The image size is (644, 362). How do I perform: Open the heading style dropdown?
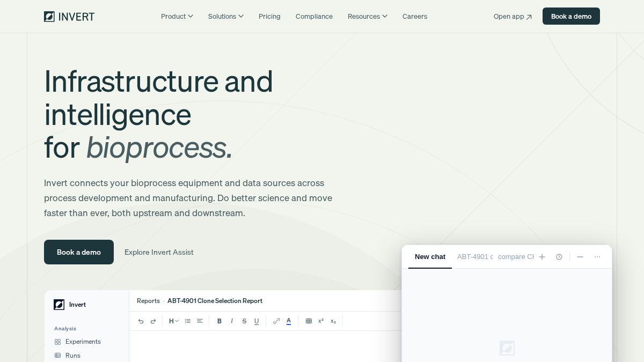(x=174, y=321)
